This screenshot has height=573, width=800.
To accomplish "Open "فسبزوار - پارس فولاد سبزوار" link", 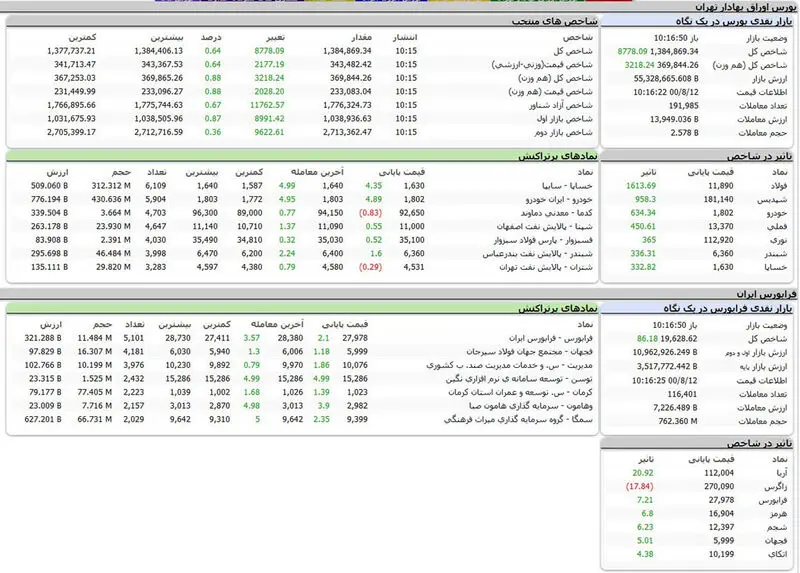I will pyautogui.click(x=543, y=240).
